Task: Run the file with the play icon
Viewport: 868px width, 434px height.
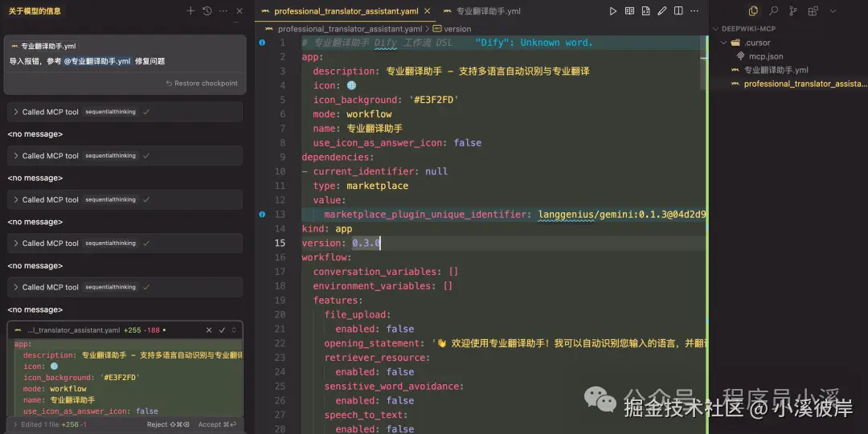Action: click(x=612, y=11)
